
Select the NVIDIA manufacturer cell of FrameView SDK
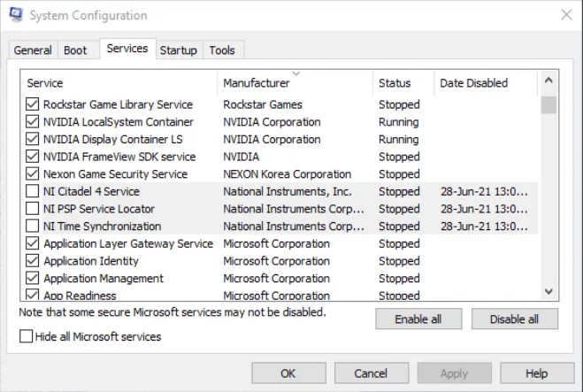click(x=241, y=157)
